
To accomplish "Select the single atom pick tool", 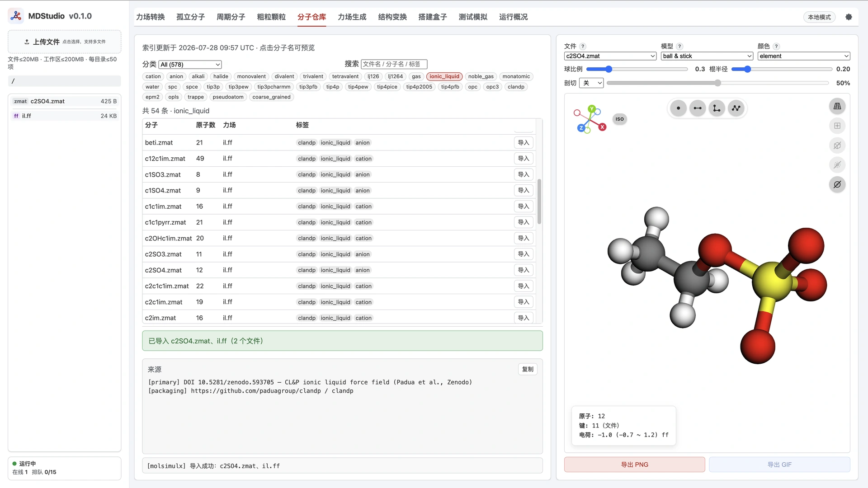I will [x=678, y=108].
